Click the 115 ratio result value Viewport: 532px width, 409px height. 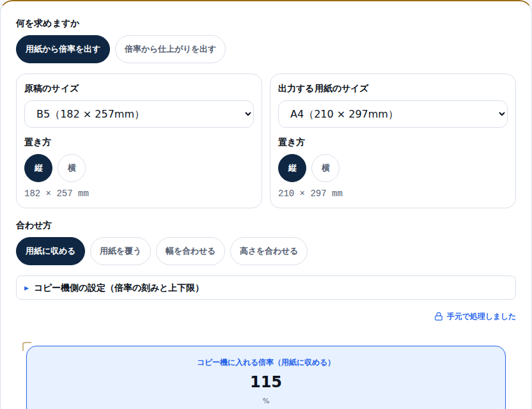click(x=266, y=382)
